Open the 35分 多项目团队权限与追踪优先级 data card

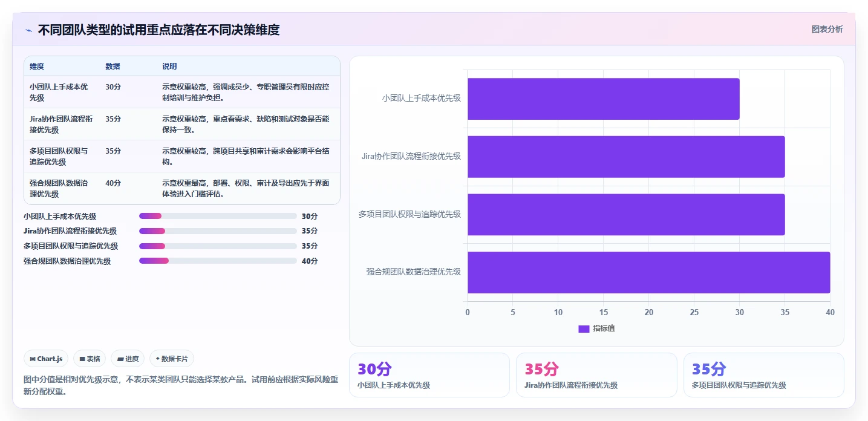coord(764,375)
